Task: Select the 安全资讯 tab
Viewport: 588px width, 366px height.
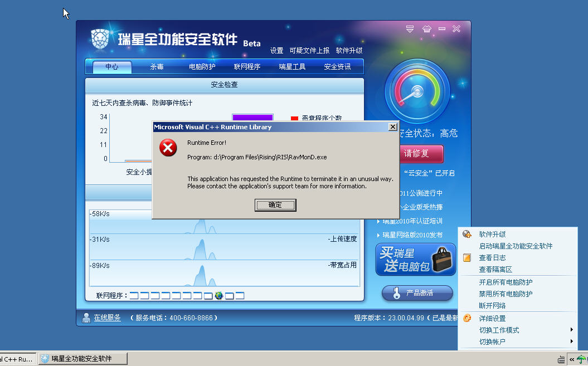Action: (337, 67)
